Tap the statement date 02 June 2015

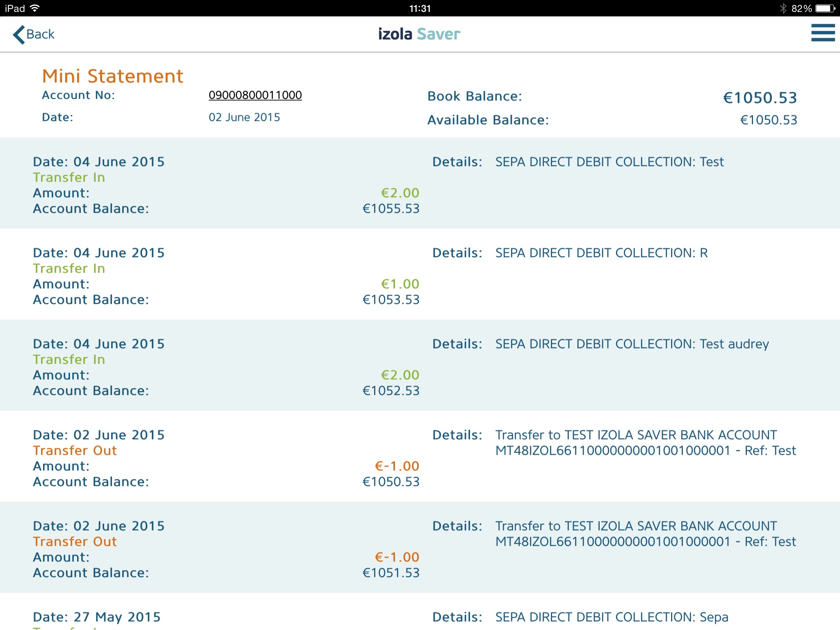pos(244,117)
